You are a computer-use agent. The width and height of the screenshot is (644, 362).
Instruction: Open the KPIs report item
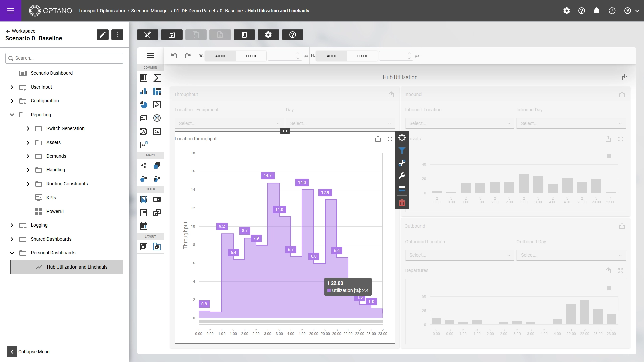click(x=51, y=198)
